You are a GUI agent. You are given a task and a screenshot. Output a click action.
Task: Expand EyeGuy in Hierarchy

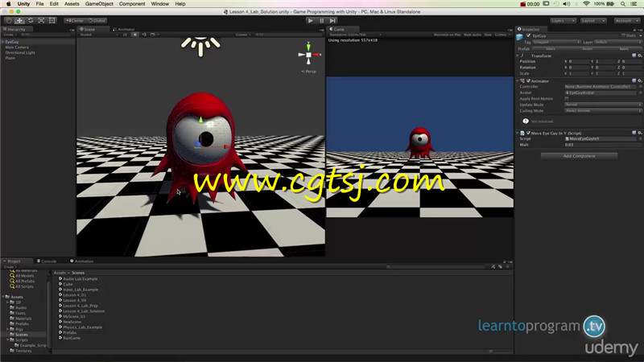pyautogui.click(x=3, y=42)
